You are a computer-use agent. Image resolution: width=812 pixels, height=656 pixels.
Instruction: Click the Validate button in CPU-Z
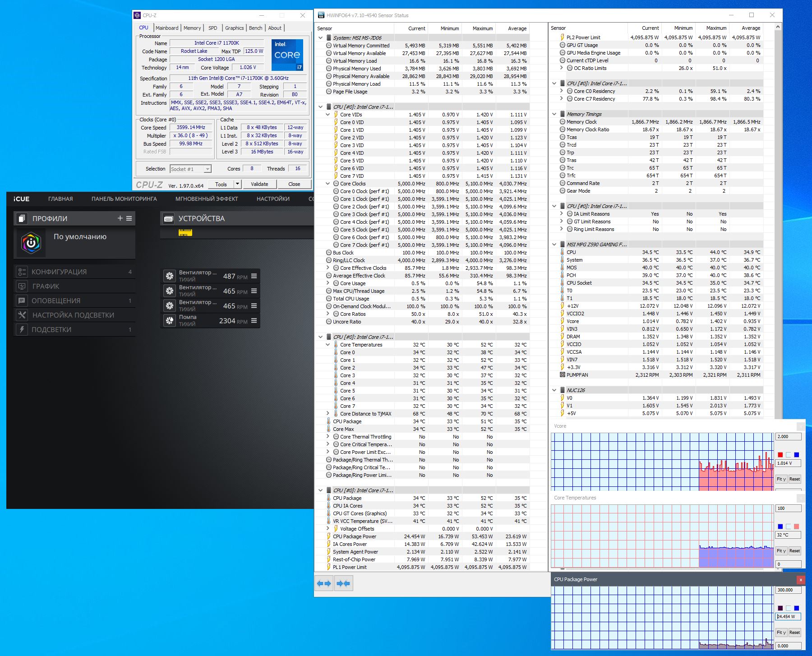259,184
